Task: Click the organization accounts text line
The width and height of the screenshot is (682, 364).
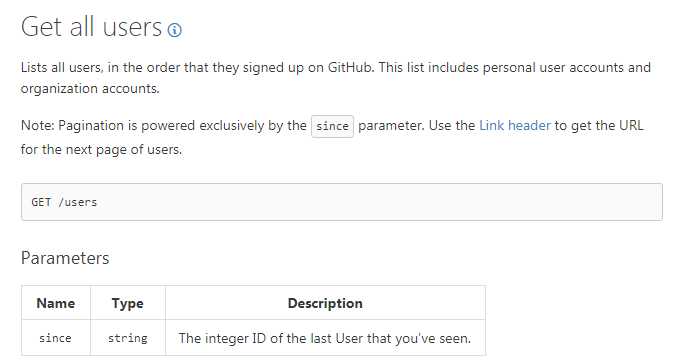Action: point(90,89)
